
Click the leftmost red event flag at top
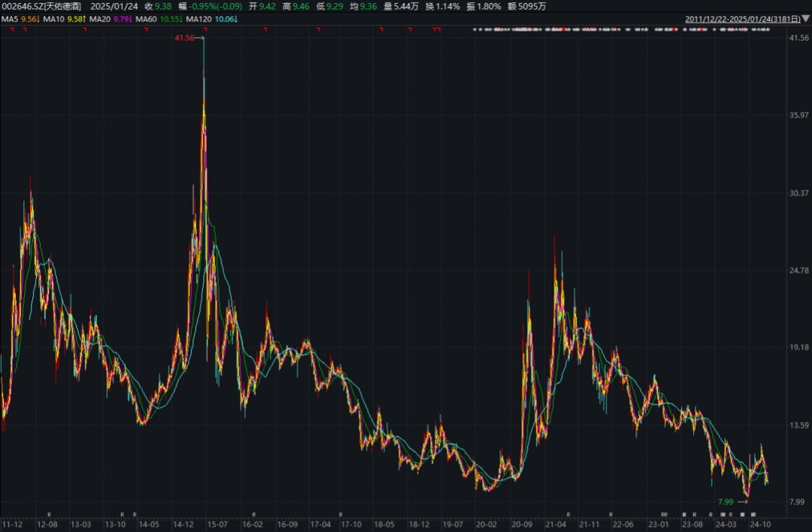pyautogui.click(x=13, y=29)
